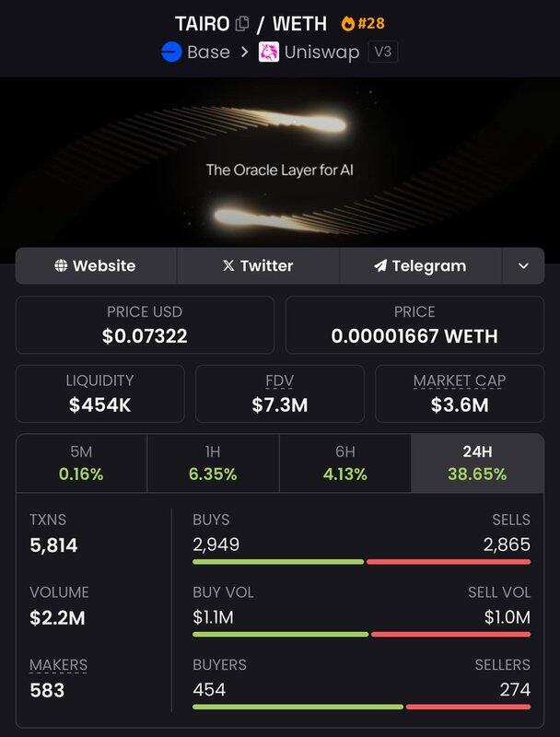Expand more links chevron dropdown
Screen dimensions: 560x737
pos(523,266)
